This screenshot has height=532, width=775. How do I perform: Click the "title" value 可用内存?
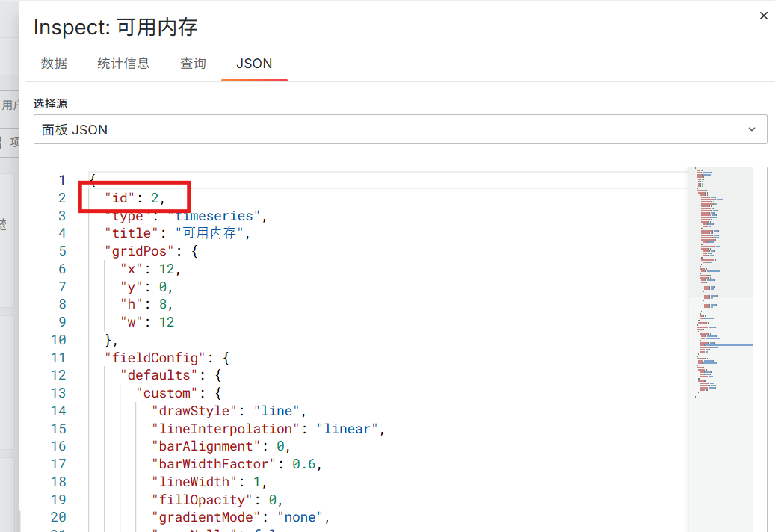(213, 233)
